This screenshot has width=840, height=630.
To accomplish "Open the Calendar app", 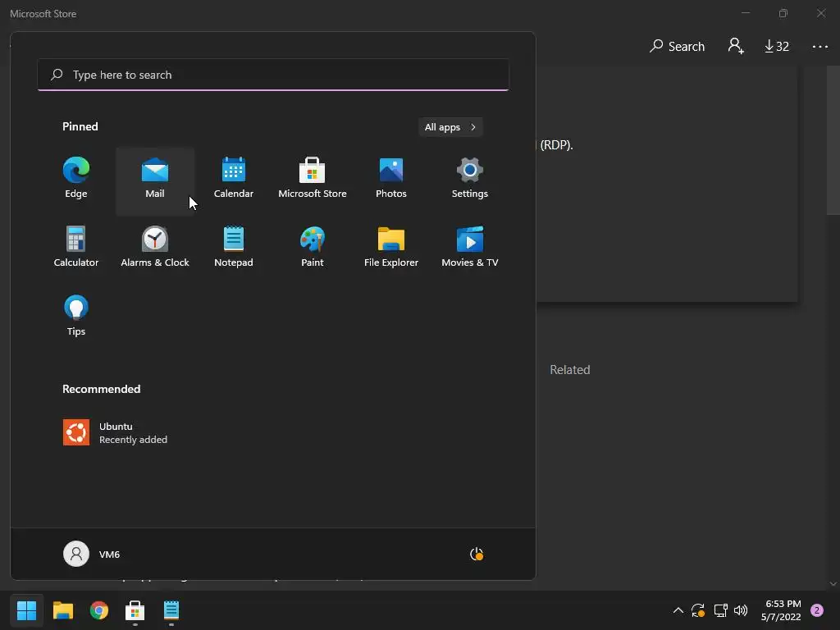I will [234, 180].
